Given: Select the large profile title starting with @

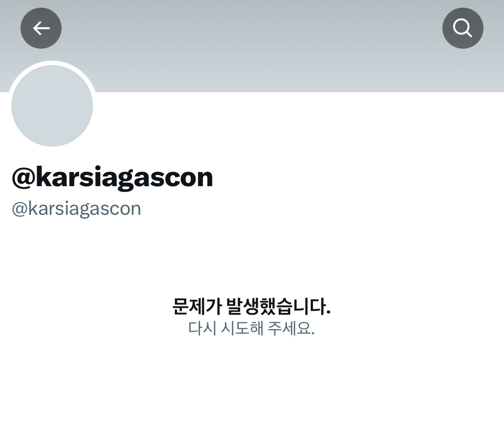Looking at the screenshot, I should click(112, 178).
